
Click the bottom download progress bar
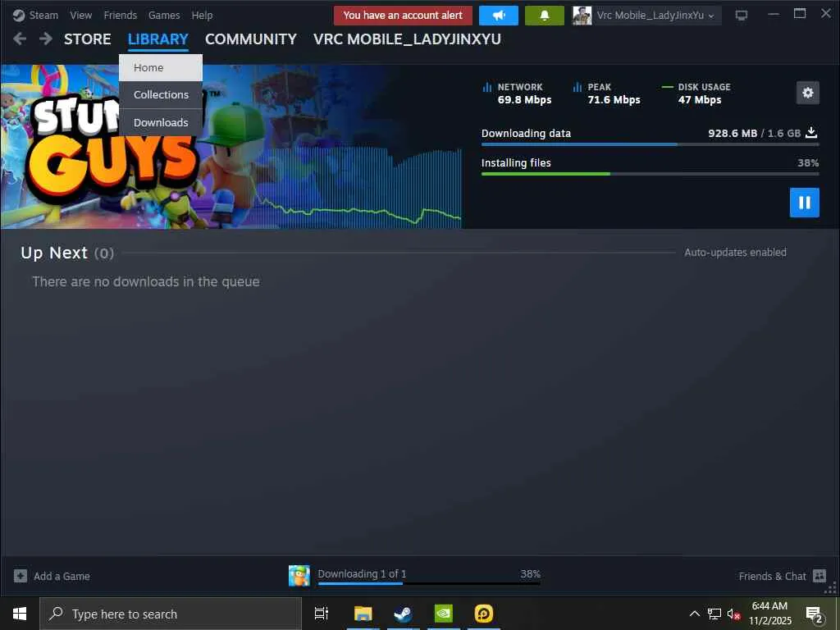[428, 583]
